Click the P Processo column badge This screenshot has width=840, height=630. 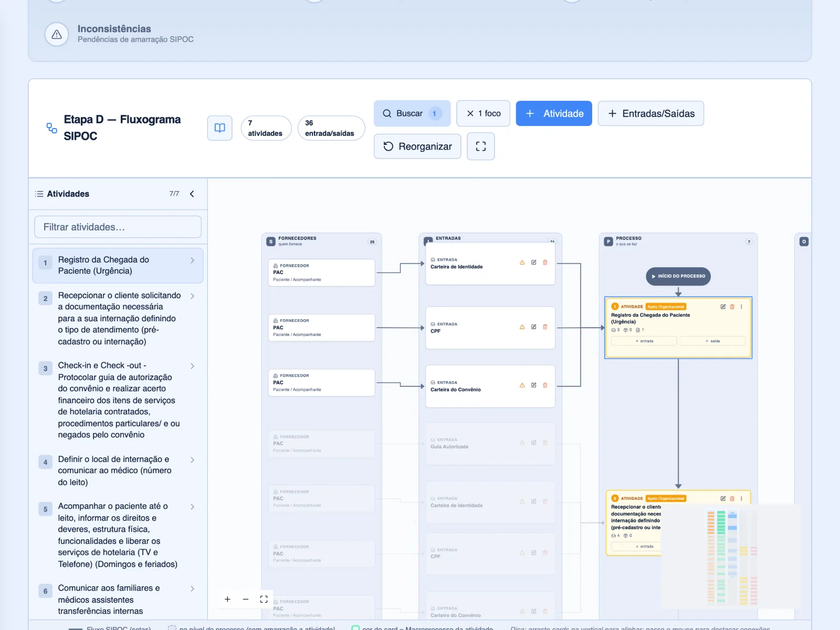pos(608,241)
